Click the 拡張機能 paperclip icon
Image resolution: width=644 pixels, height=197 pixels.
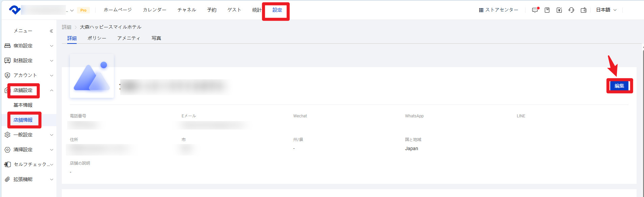click(7, 179)
